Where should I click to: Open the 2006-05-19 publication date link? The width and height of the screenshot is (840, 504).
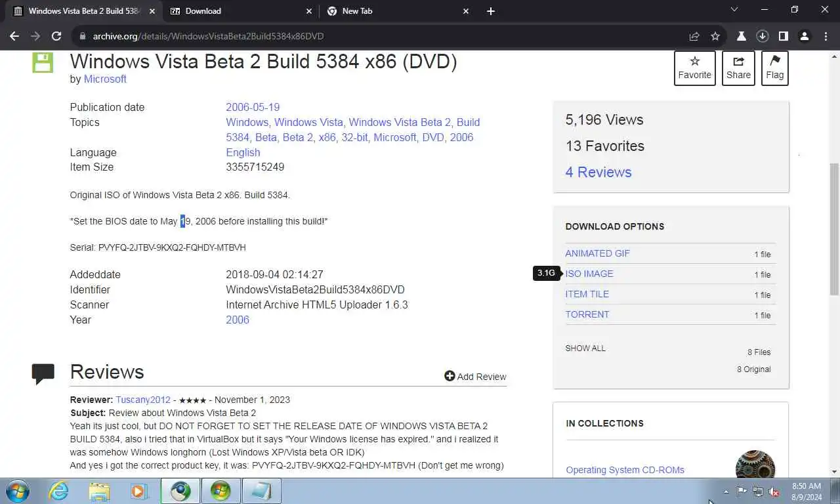(253, 107)
